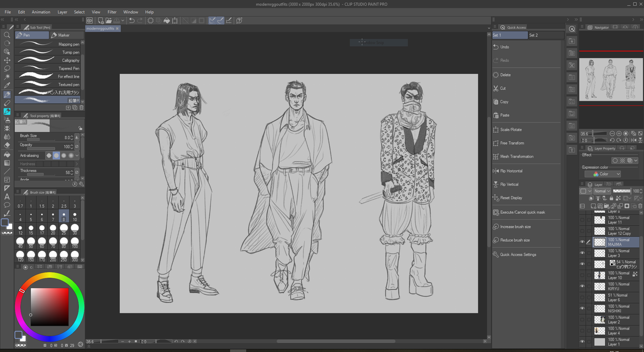Toggle visibility of Layer 1
Screen dimensions: 644x352
point(582,342)
